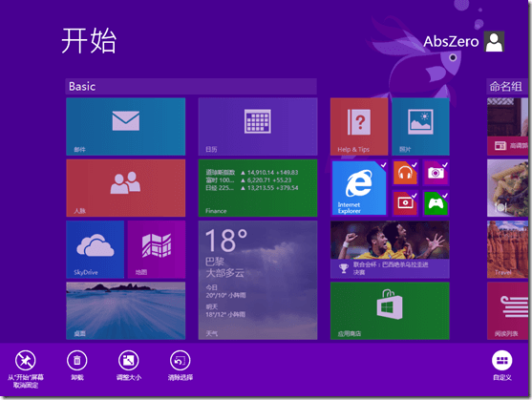Open the Travel tile

pos(507,249)
